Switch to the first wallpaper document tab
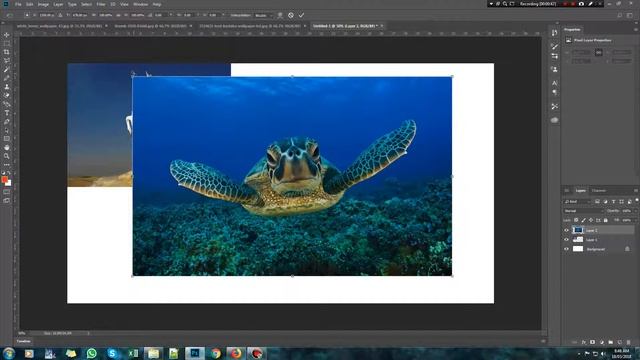This screenshot has width=640, height=360. (60, 26)
